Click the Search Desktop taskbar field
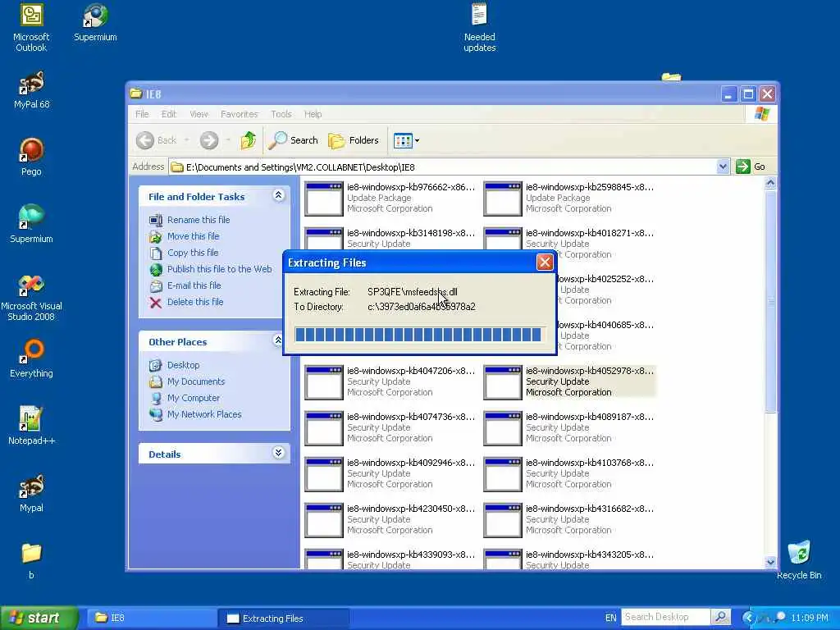This screenshot has width=840, height=630. [665, 617]
